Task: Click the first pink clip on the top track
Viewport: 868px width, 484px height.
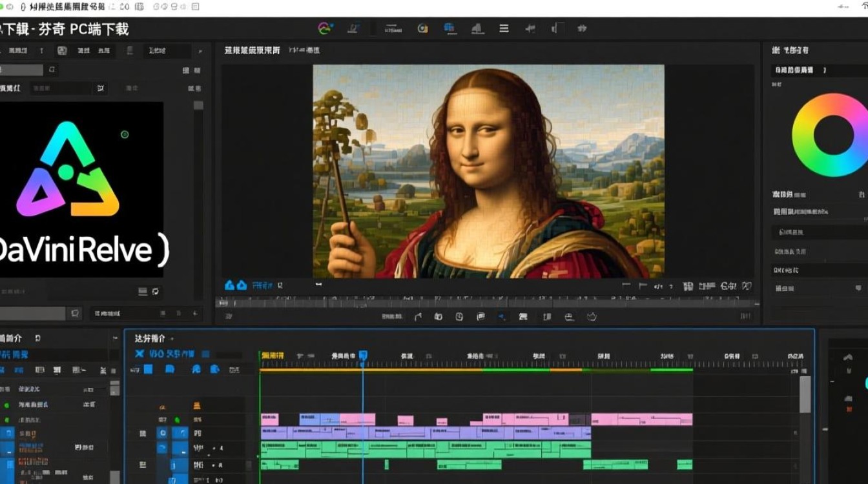Action: pyautogui.click(x=270, y=419)
